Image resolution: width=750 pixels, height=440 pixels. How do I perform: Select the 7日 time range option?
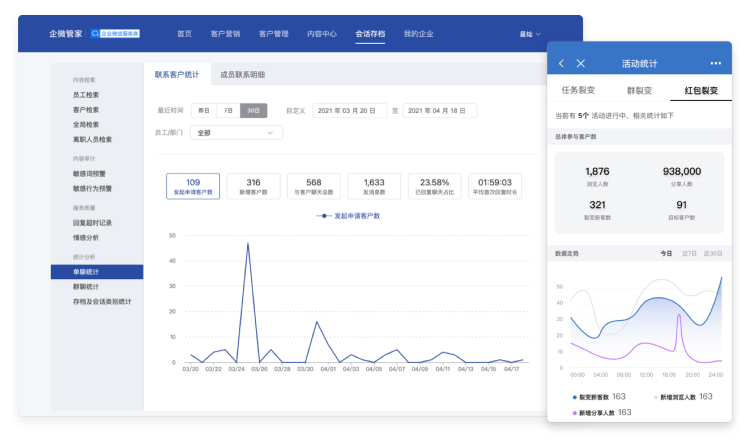click(x=229, y=110)
